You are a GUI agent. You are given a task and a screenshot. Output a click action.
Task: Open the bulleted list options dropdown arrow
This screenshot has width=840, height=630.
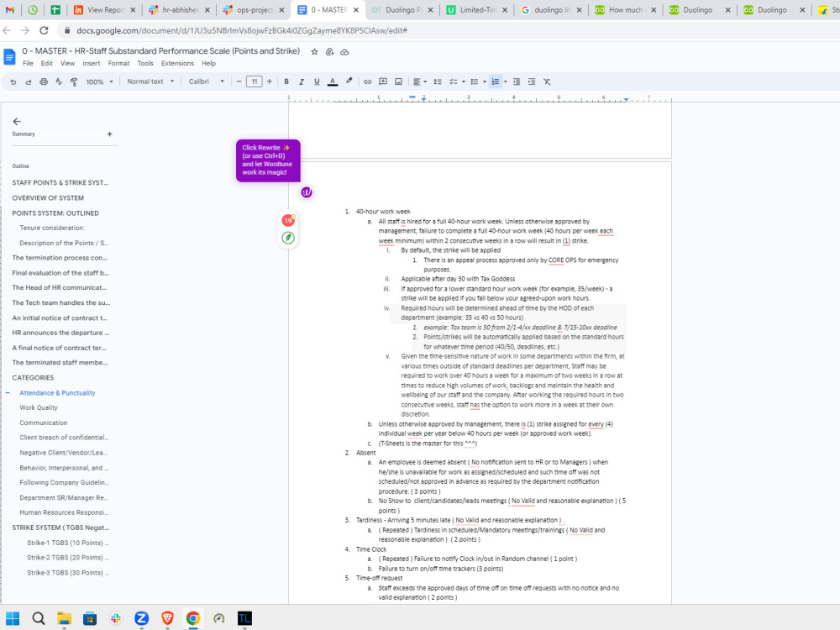pos(485,82)
